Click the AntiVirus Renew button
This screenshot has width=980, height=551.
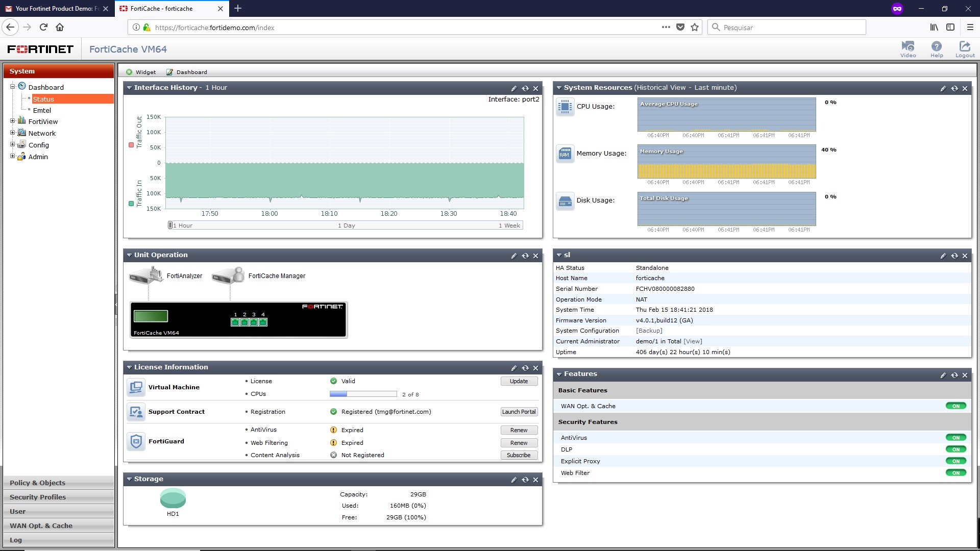(519, 430)
